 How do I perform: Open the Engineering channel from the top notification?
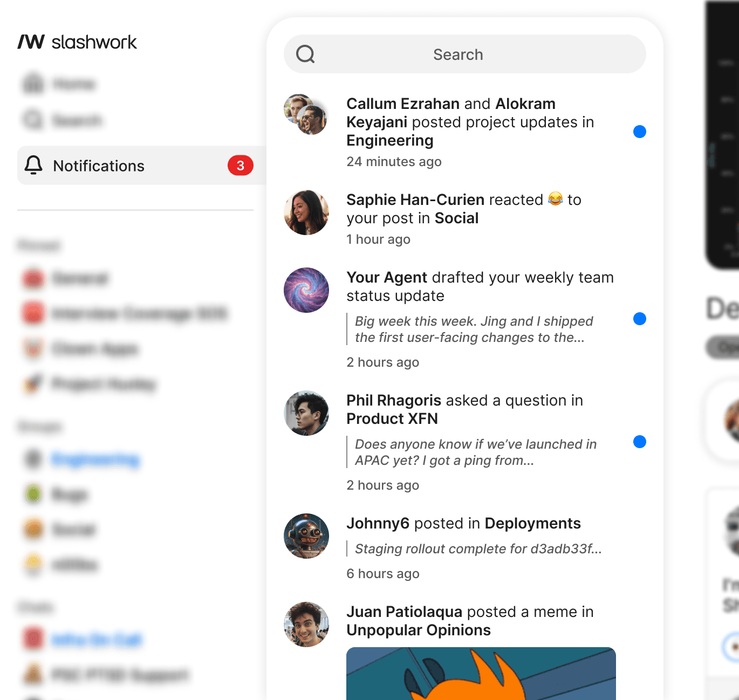(389, 141)
